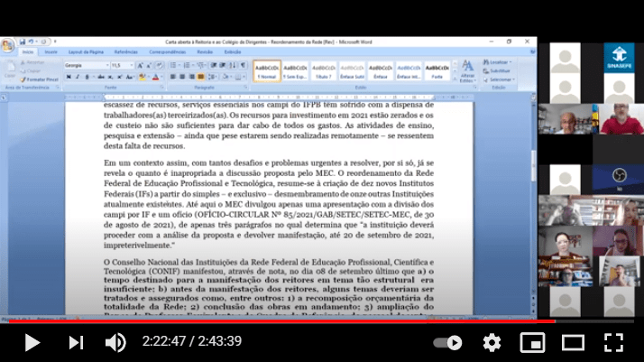Switch to theater mode
The width and height of the screenshot is (644, 362).
[573, 342]
